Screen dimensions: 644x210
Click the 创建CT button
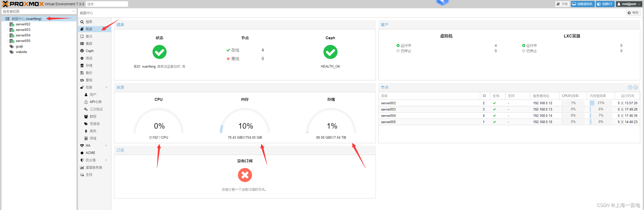point(605,4)
